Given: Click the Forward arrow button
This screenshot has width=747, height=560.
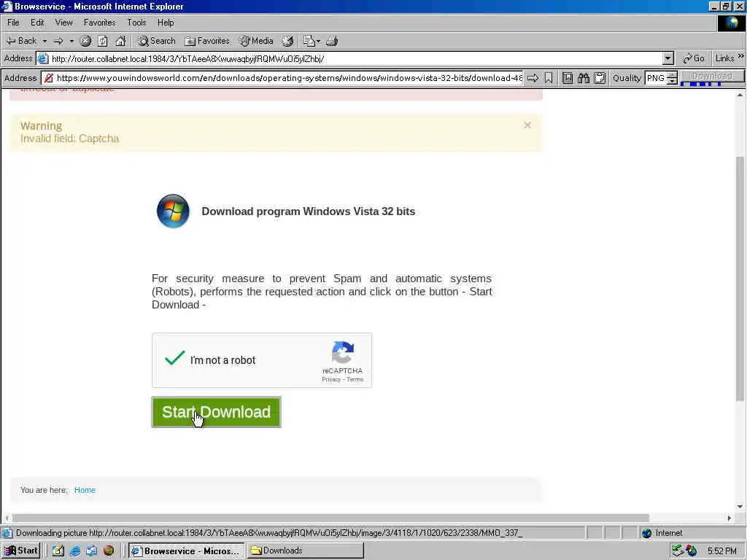Looking at the screenshot, I should 58,41.
